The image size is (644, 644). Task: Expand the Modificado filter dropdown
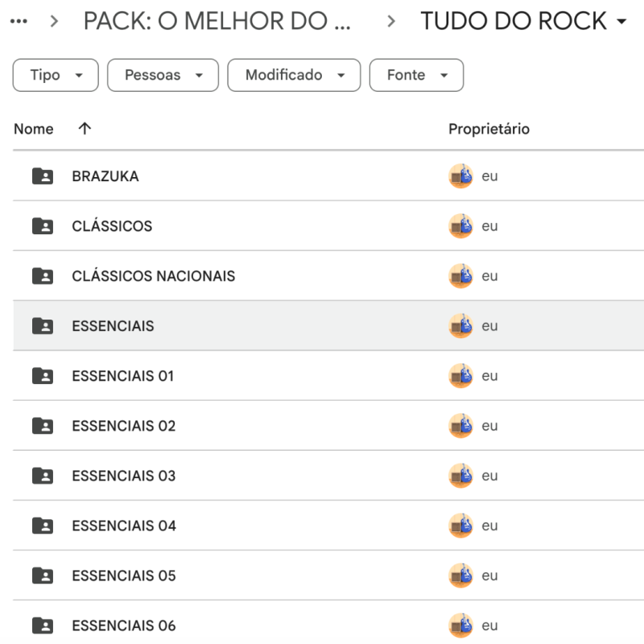pos(295,75)
